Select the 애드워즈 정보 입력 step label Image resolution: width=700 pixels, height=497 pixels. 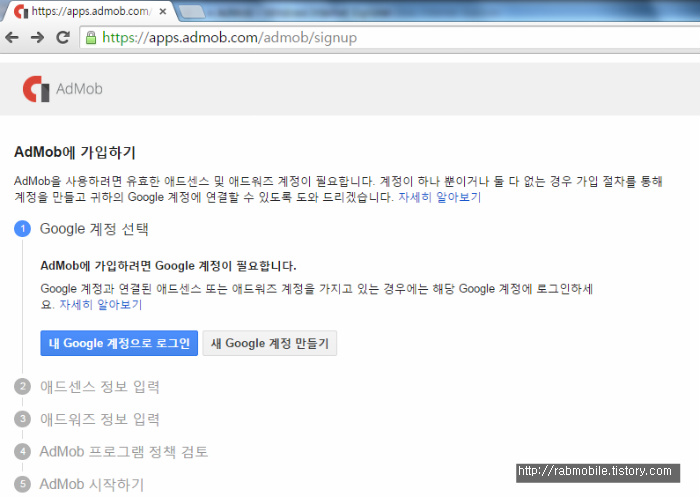[100, 419]
